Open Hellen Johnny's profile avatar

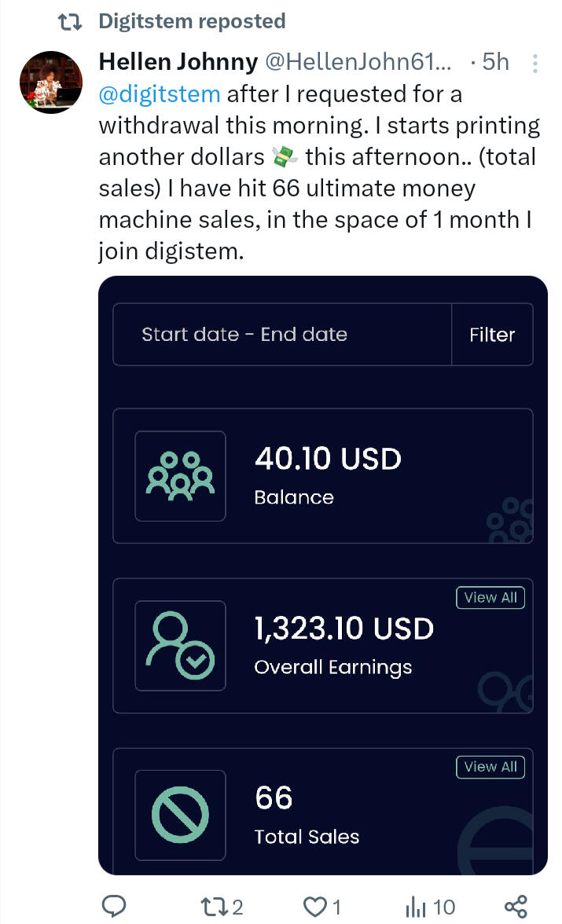(50, 82)
